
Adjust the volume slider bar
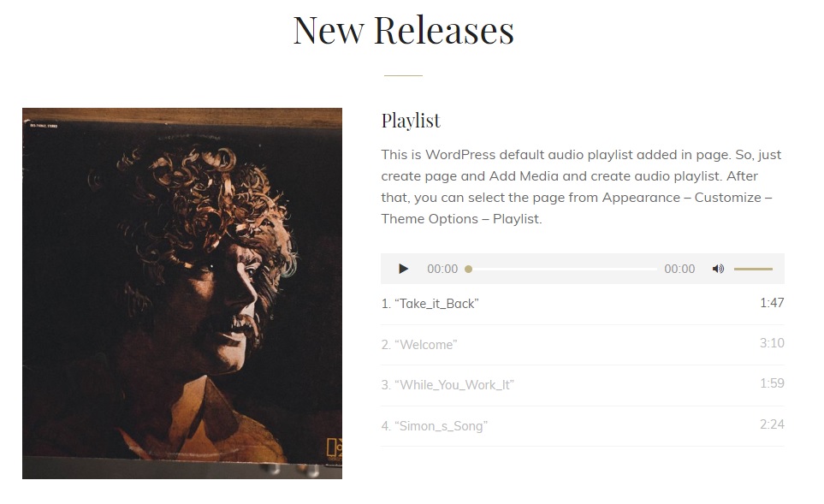tap(753, 269)
